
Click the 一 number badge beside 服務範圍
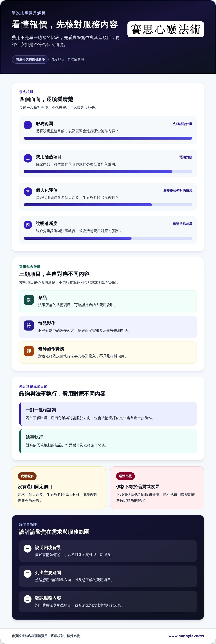coord(28,125)
